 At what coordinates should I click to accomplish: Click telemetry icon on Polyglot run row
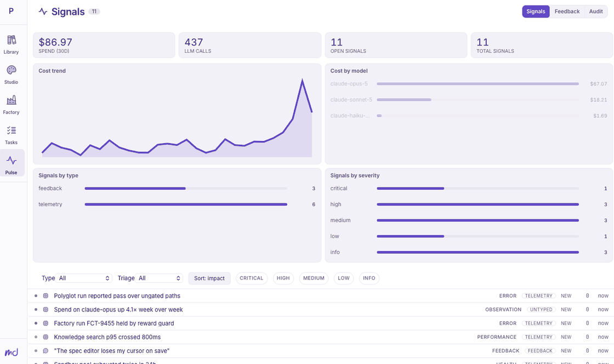[x=46, y=296]
